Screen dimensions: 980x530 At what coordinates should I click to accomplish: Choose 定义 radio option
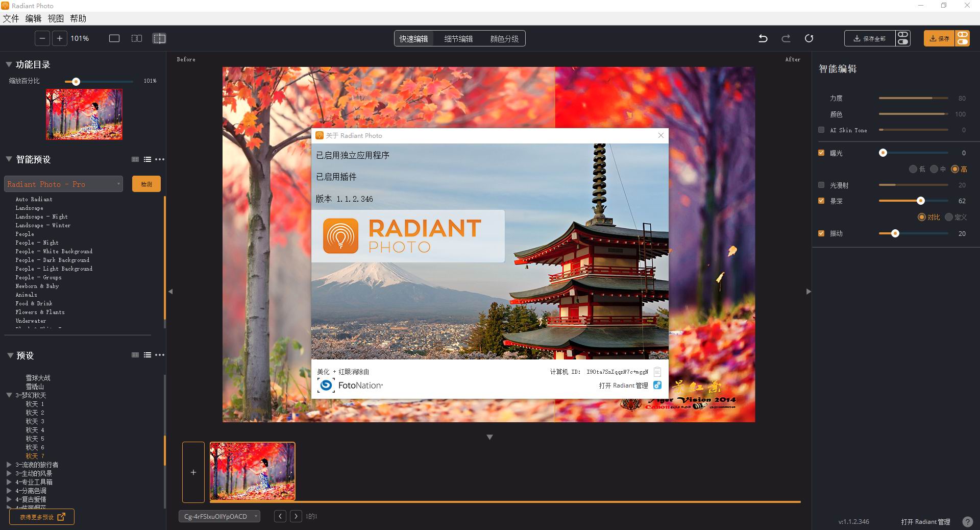point(949,217)
